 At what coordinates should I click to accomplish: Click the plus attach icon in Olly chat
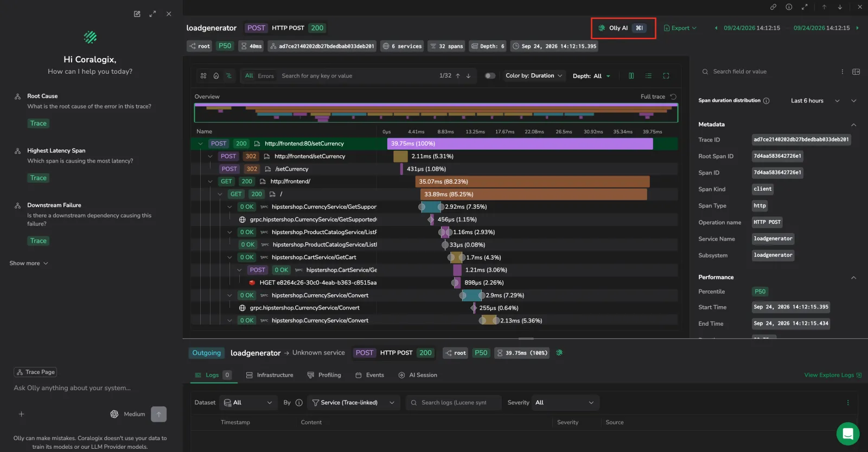coord(22,414)
